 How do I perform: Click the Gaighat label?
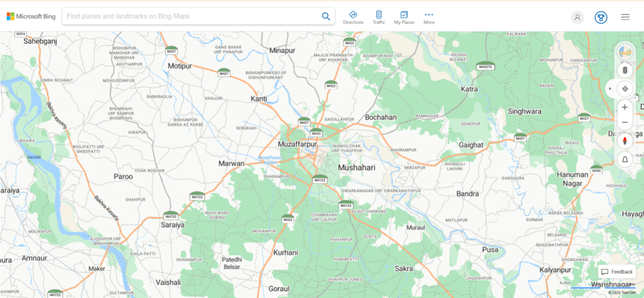[470, 145]
